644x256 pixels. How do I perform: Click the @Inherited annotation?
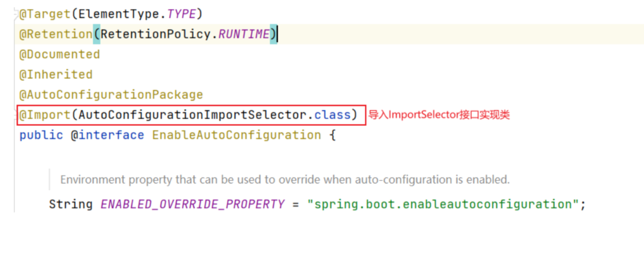click(56, 75)
